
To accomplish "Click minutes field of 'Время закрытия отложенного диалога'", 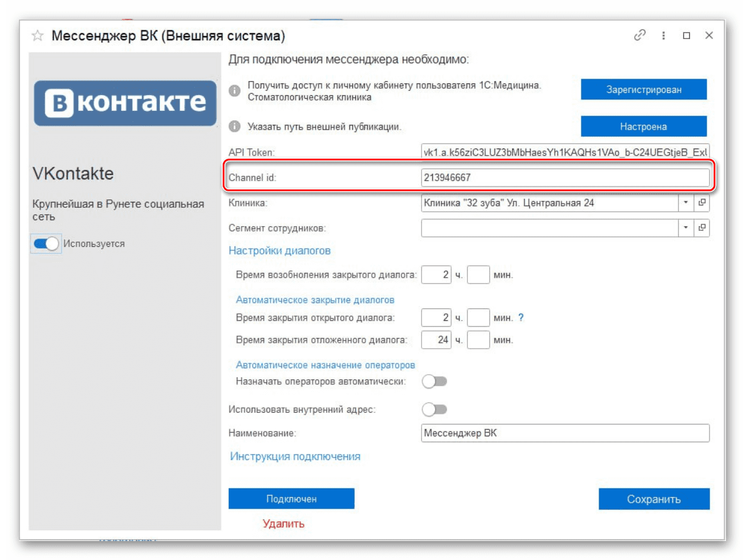I will [479, 340].
